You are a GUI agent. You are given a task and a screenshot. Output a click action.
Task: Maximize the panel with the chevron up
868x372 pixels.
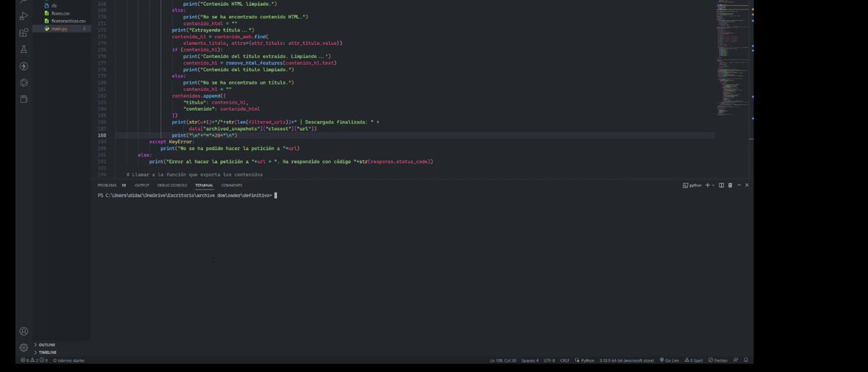(739, 185)
